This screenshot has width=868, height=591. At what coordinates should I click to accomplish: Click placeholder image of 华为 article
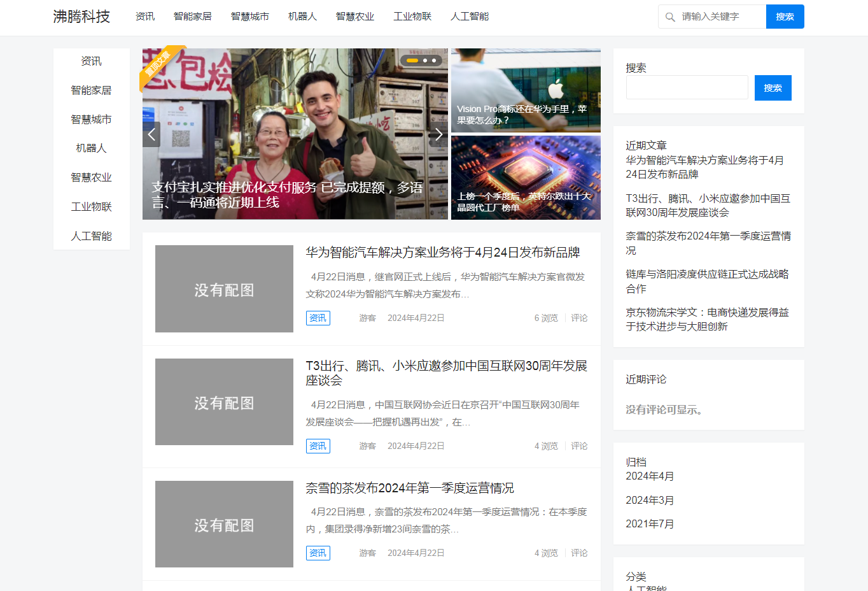pyautogui.click(x=224, y=288)
